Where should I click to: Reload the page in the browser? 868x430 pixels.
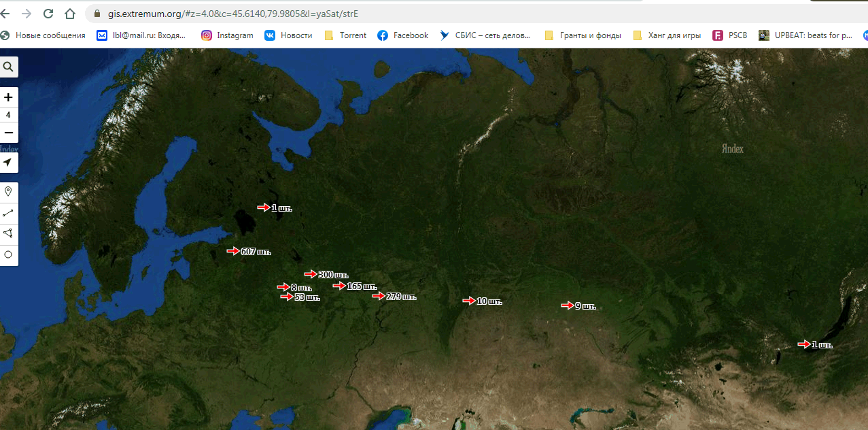tap(48, 14)
